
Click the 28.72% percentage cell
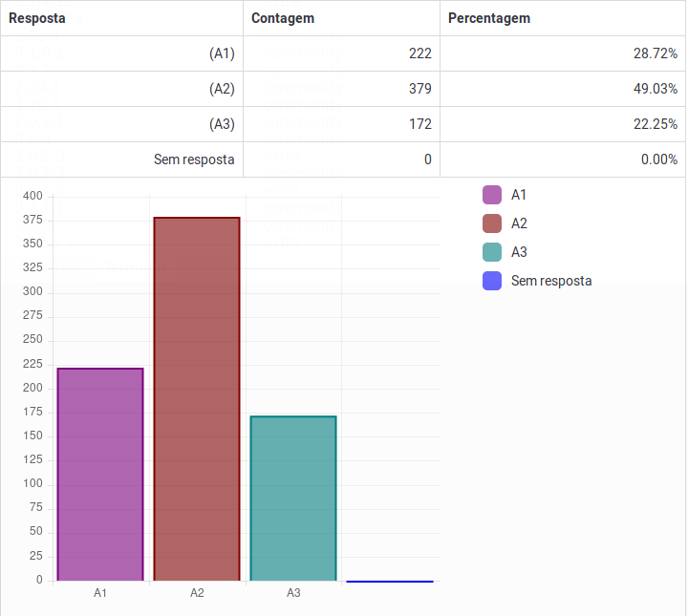point(659,53)
